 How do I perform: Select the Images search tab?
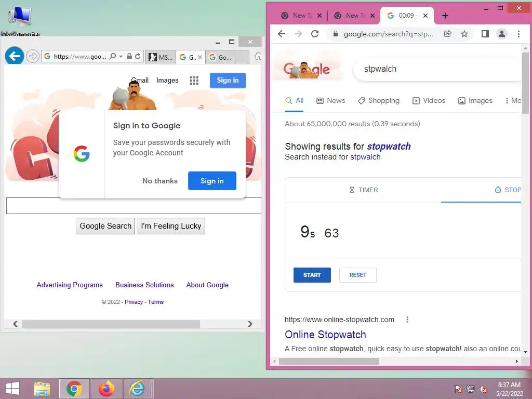point(475,100)
